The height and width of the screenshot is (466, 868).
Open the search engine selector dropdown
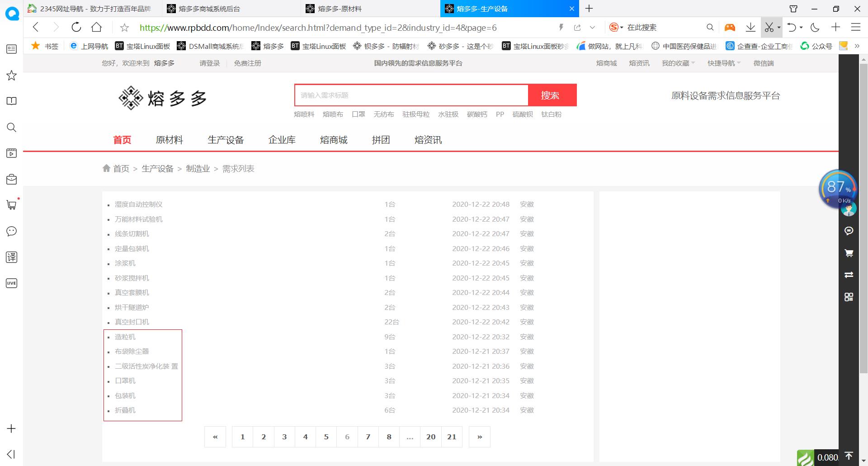point(616,28)
